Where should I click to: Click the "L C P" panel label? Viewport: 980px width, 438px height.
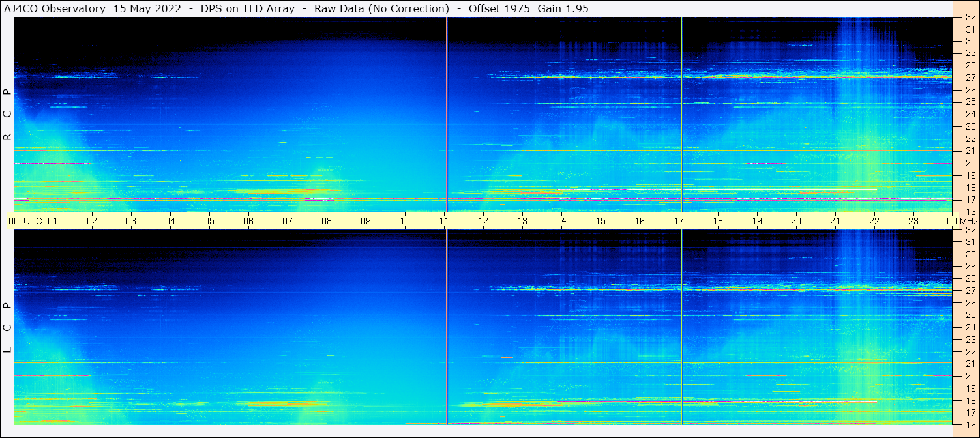(x=7, y=328)
